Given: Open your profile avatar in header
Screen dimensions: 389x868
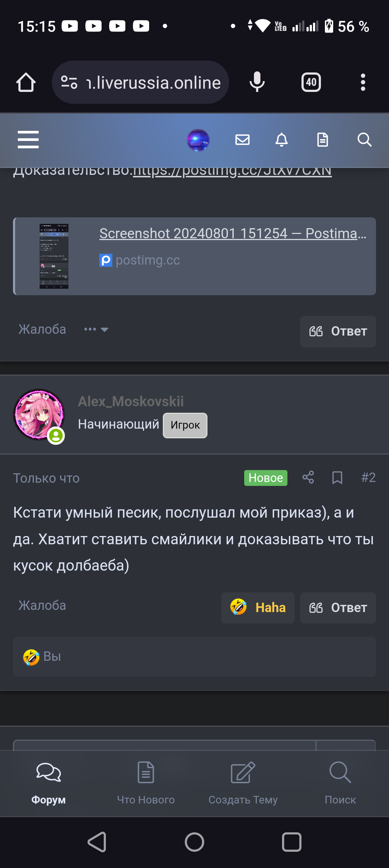Looking at the screenshot, I should [x=198, y=140].
